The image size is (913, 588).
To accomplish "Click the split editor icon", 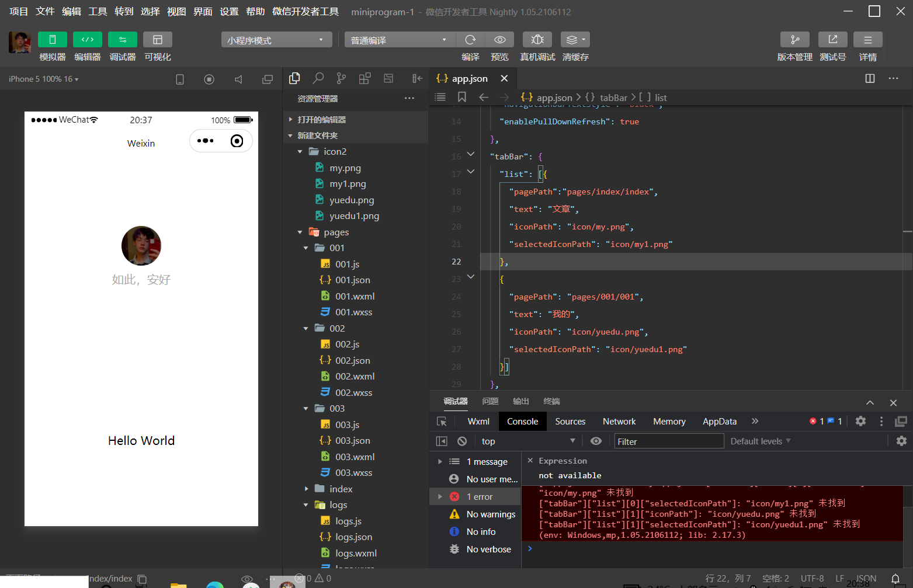I will click(x=870, y=78).
